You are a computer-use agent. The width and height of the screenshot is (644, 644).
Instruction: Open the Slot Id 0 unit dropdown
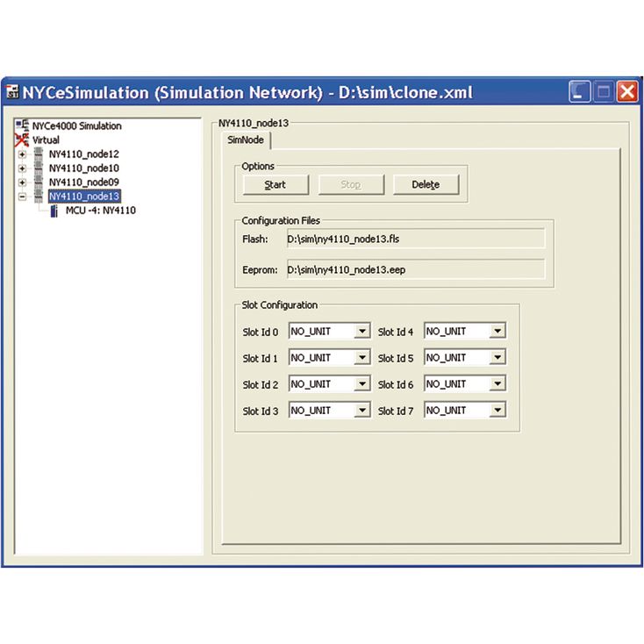pos(361,331)
